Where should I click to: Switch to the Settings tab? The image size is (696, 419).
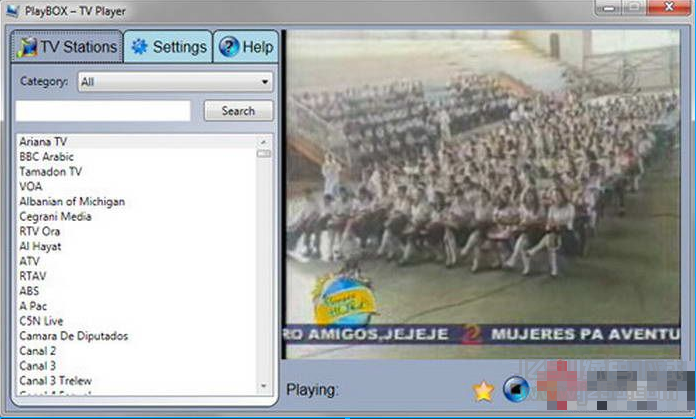pyautogui.click(x=168, y=47)
